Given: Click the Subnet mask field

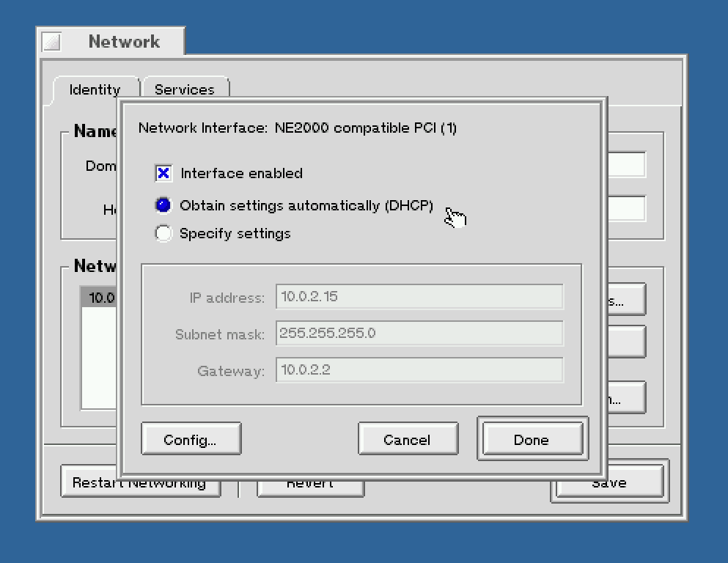Looking at the screenshot, I should tap(419, 333).
